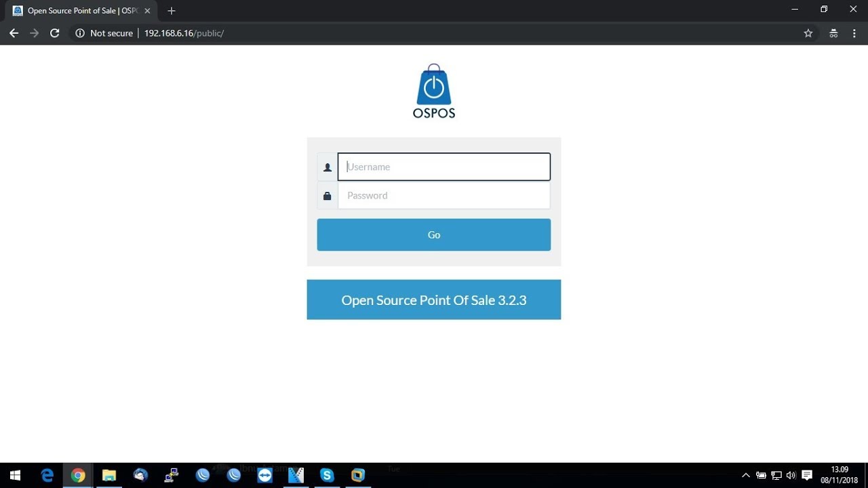Minimize the Chrome window
Screen dimensions: 868x488
pyautogui.click(x=794, y=9)
